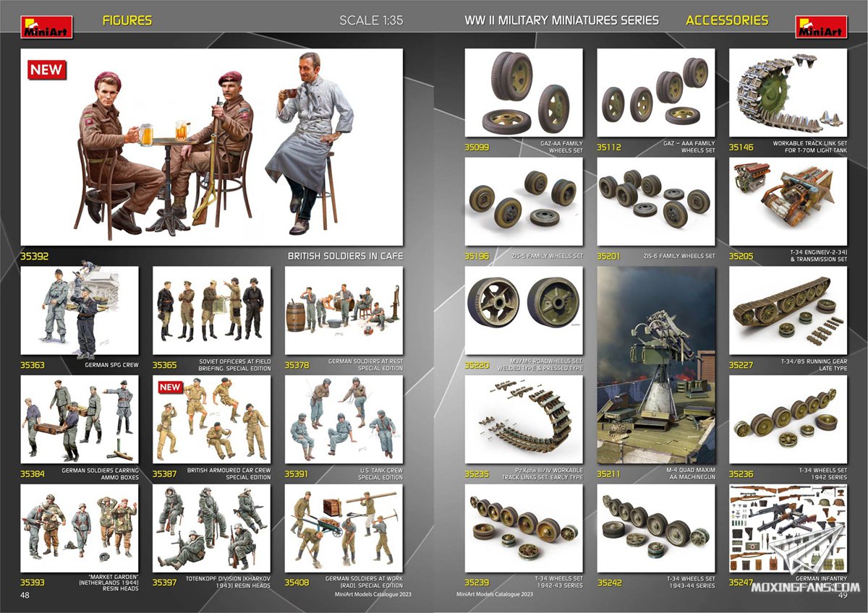Click the product number 35408
The image size is (868, 613).
coord(297,583)
